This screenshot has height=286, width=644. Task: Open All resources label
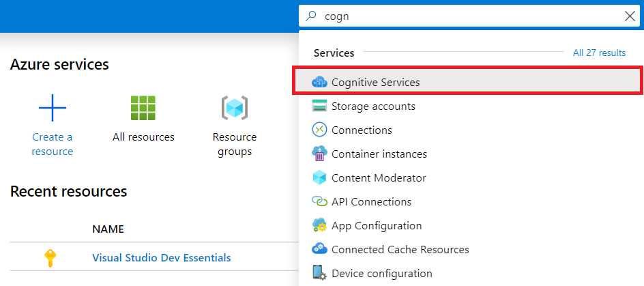143,137
